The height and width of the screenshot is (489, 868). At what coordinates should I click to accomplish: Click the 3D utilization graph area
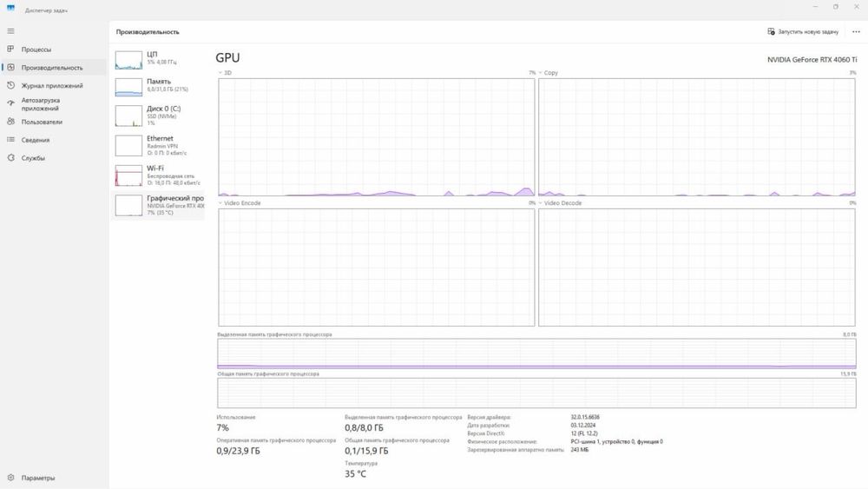[377, 137]
